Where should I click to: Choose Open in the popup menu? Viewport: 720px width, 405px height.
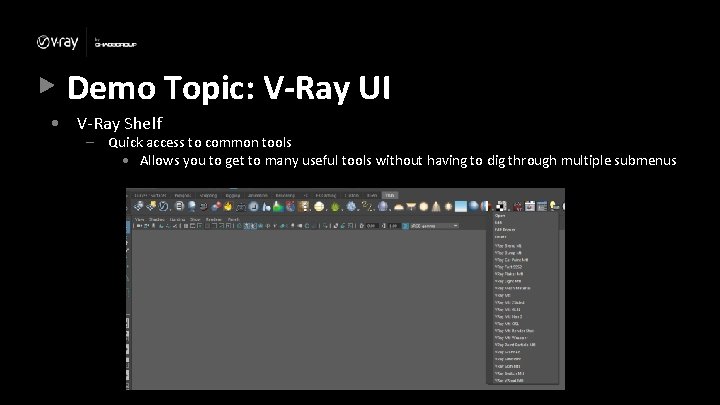coord(500,215)
